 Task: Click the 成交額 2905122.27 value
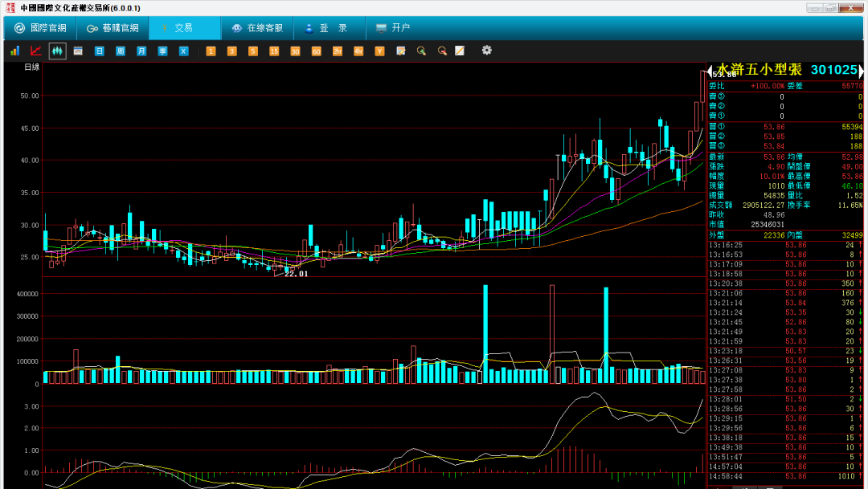click(764, 206)
